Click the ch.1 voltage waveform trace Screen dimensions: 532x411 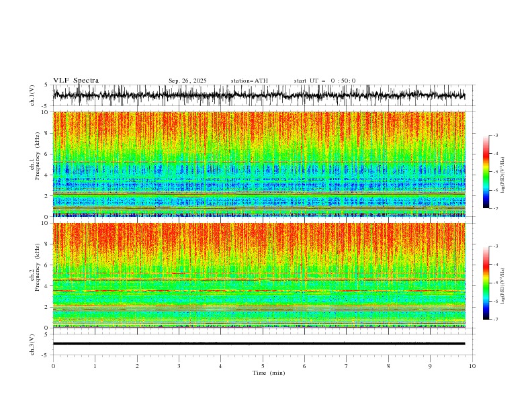point(259,95)
